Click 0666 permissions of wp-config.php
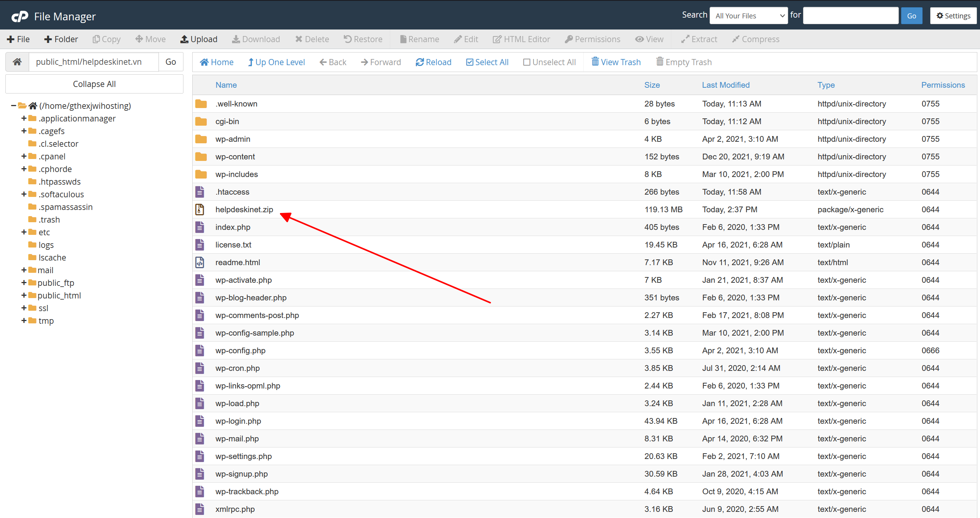 pos(930,351)
